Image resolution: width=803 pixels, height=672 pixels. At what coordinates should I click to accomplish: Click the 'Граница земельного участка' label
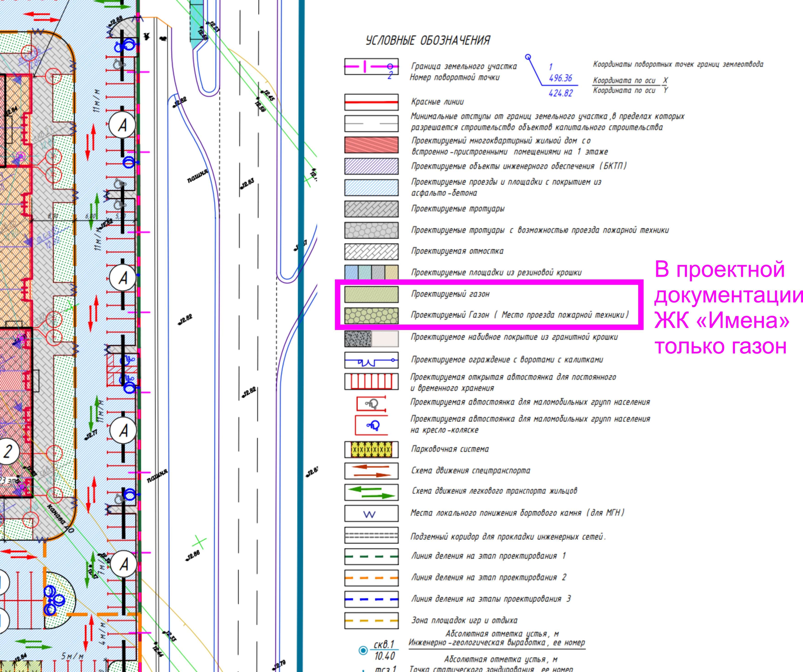tap(464, 67)
